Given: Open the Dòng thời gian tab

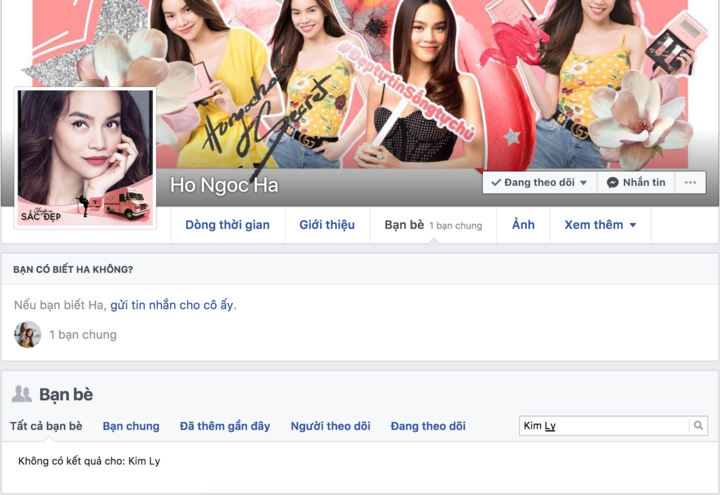Looking at the screenshot, I should (227, 225).
